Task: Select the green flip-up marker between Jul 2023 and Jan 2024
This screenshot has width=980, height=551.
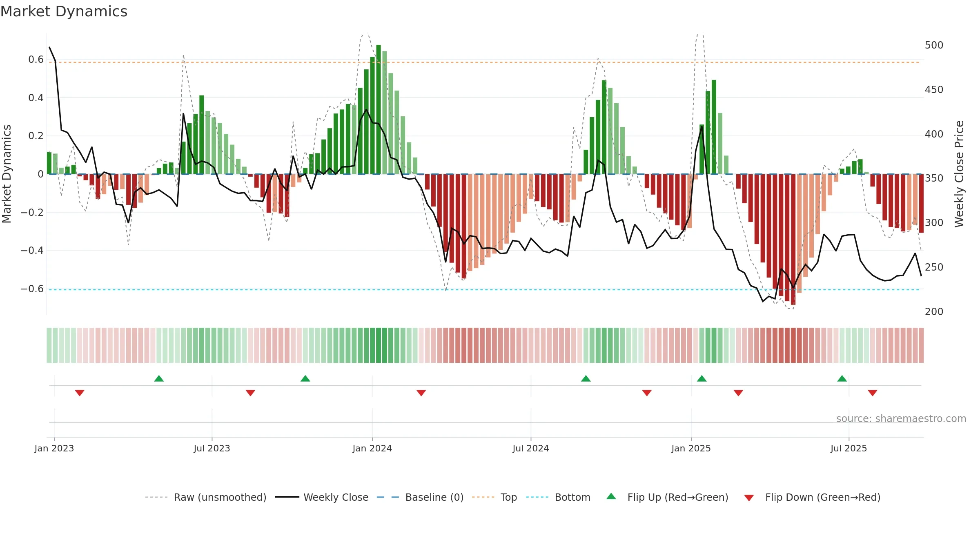Action: point(305,378)
